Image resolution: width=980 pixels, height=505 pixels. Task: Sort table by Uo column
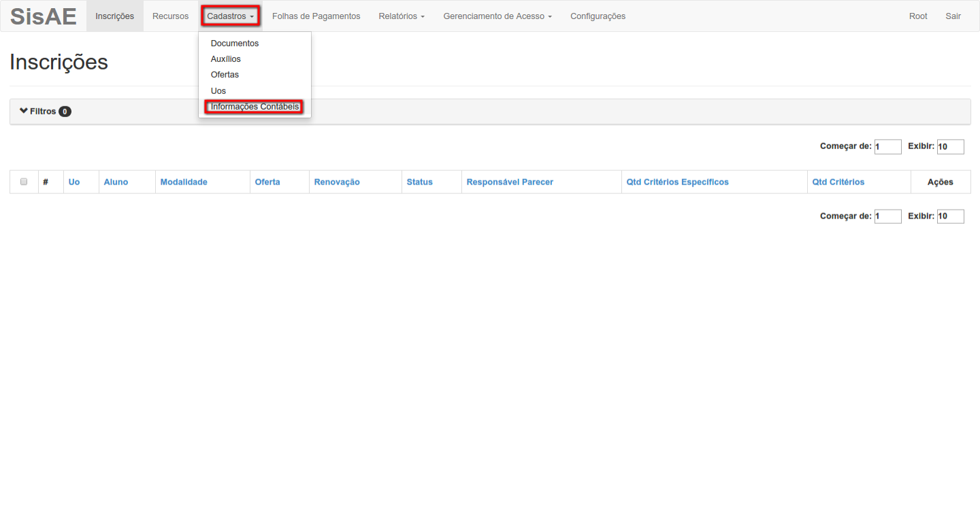(74, 182)
